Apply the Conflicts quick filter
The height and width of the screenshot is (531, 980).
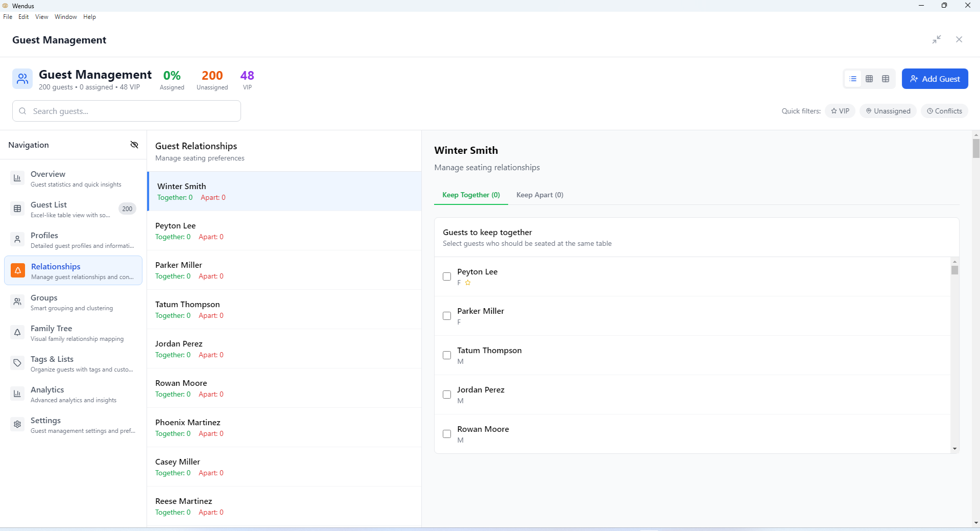coord(944,111)
